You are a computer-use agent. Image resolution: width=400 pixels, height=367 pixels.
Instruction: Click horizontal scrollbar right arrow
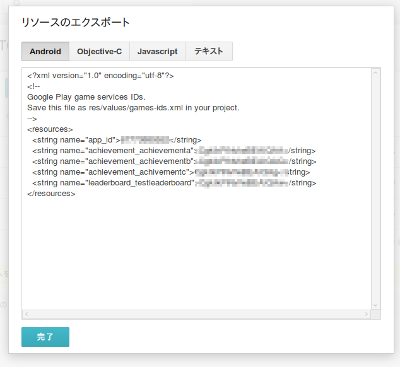366,314
